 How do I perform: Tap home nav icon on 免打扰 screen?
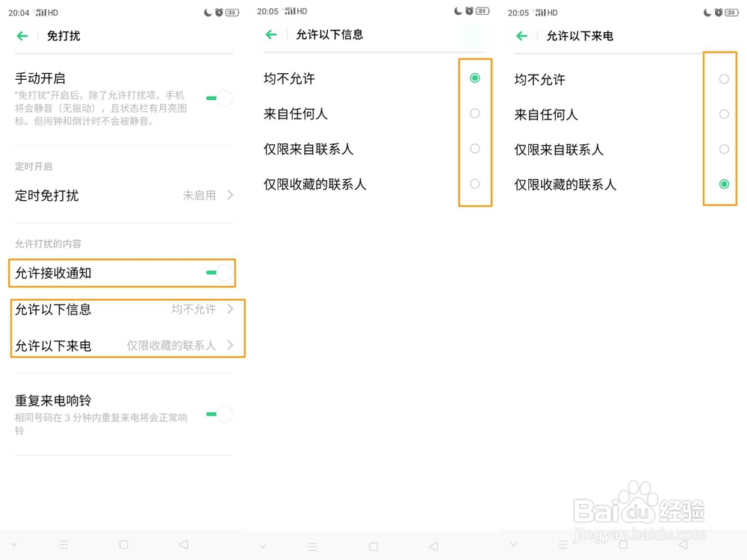tap(124, 544)
